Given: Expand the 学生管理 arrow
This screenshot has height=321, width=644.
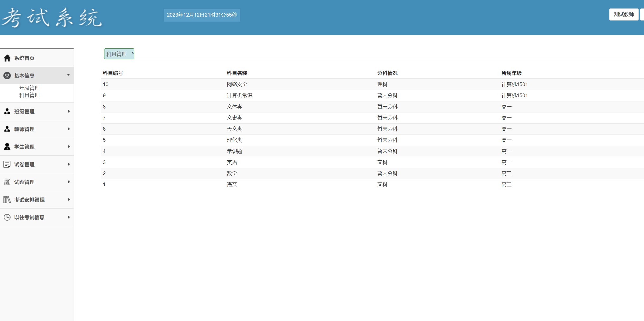Looking at the screenshot, I should pyautogui.click(x=69, y=146).
